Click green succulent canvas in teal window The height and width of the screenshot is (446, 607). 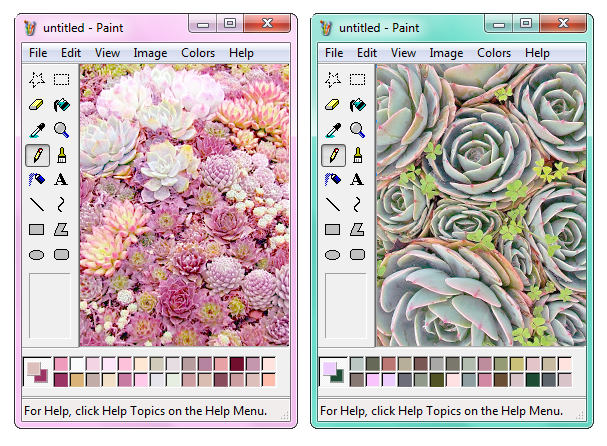point(481,205)
